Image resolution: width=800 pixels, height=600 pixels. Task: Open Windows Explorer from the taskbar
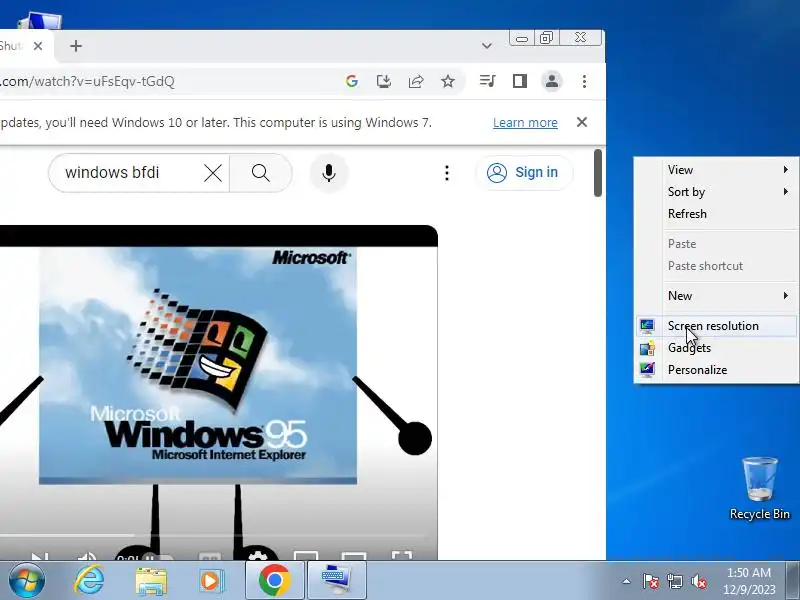tap(151, 581)
